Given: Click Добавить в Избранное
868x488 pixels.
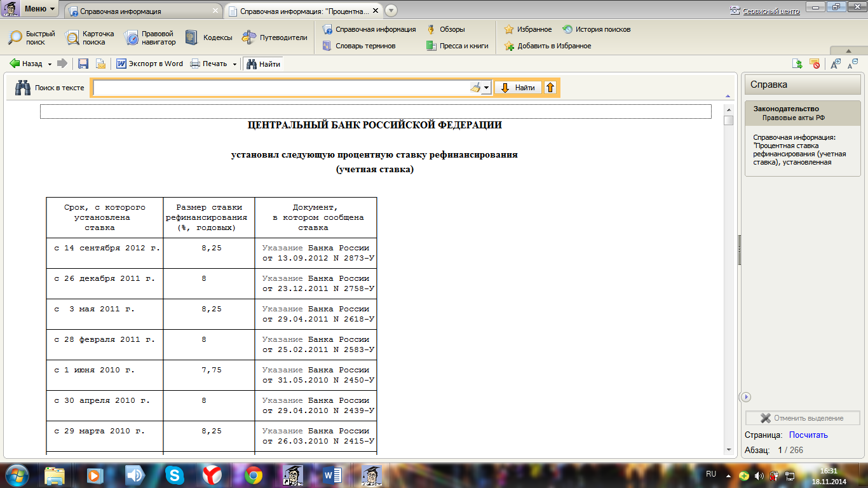Looking at the screenshot, I should point(548,46).
